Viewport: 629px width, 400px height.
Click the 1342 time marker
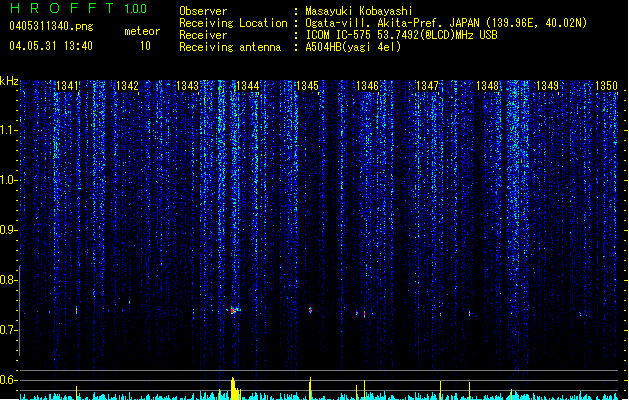[x=127, y=85]
